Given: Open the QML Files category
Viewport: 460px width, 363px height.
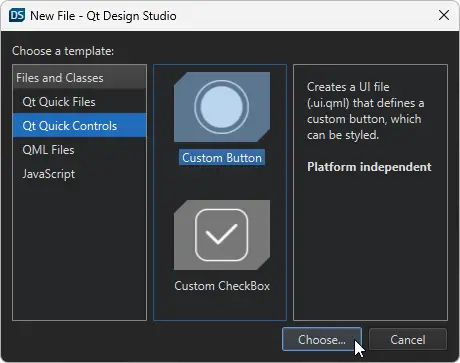Looking at the screenshot, I should coord(79,150).
